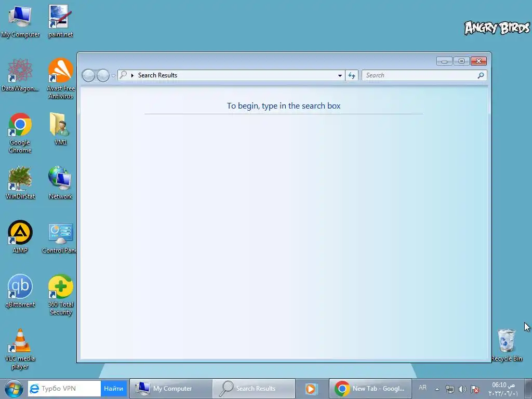The height and width of the screenshot is (399, 532).
Task: Click the Турбо VPN taskbar search field
Action: [64, 389]
